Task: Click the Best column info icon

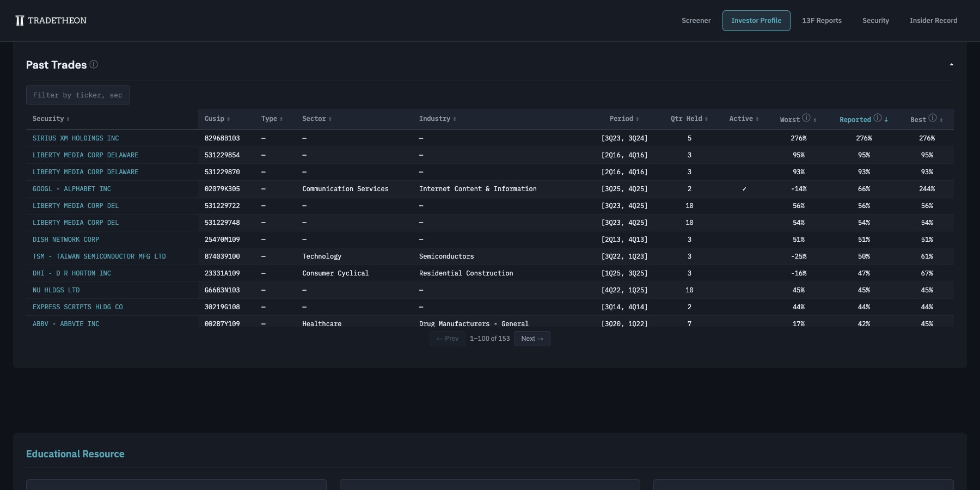Action: [933, 118]
